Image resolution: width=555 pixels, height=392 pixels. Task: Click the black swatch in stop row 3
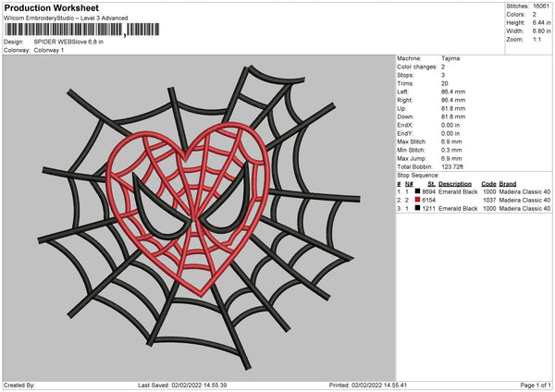(x=417, y=208)
